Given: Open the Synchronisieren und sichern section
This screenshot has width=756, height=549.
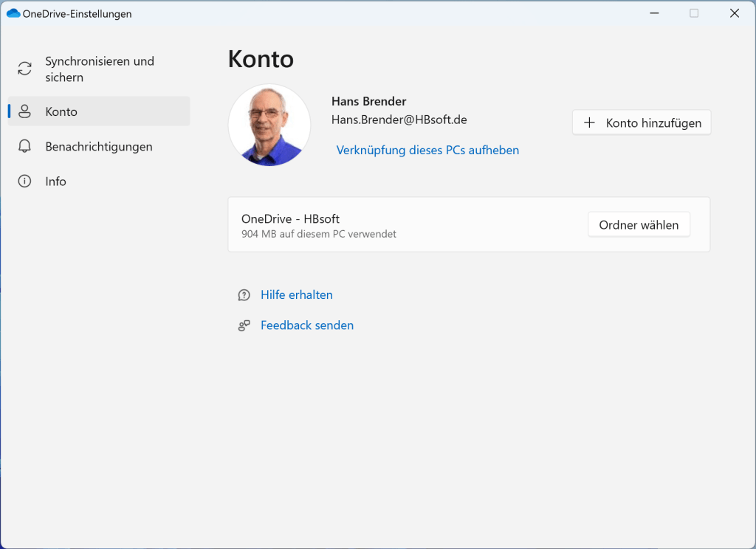Looking at the screenshot, I should [99, 69].
